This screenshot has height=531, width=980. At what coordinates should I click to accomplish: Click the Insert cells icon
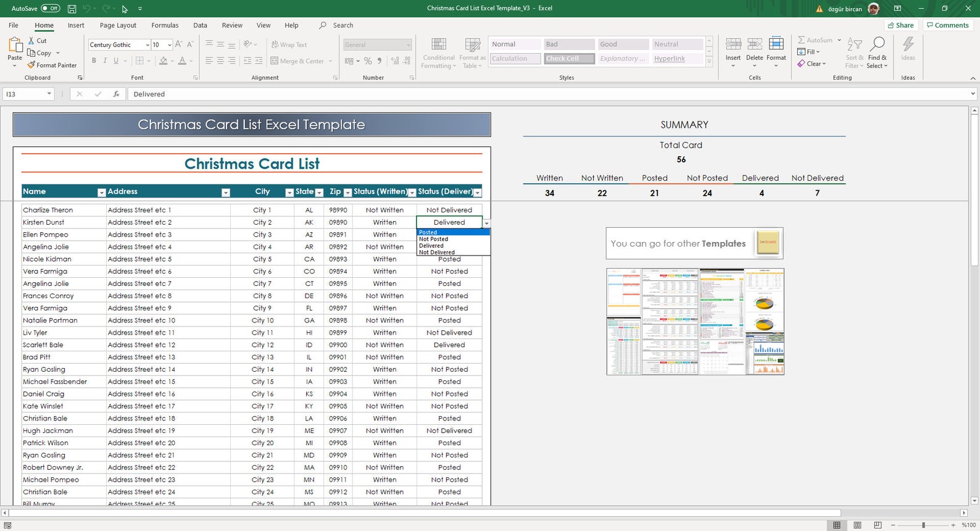pyautogui.click(x=733, y=44)
